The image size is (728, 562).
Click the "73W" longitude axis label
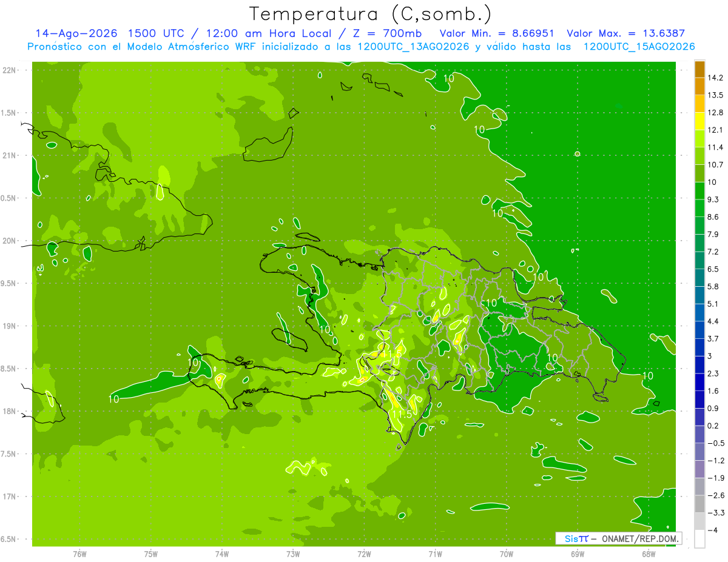click(x=293, y=554)
